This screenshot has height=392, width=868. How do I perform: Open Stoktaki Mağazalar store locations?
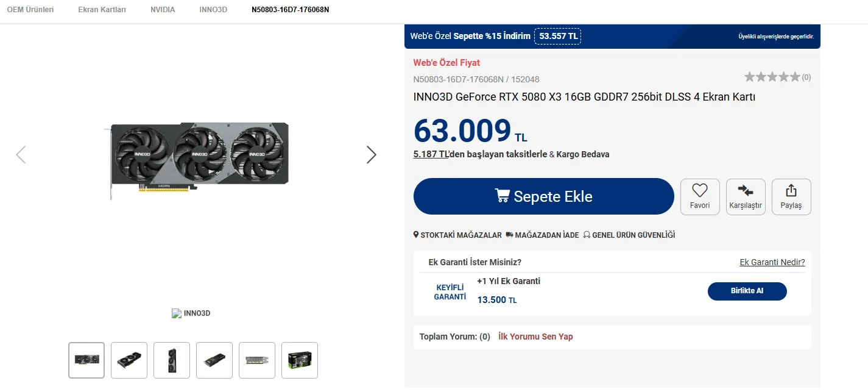pos(457,235)
